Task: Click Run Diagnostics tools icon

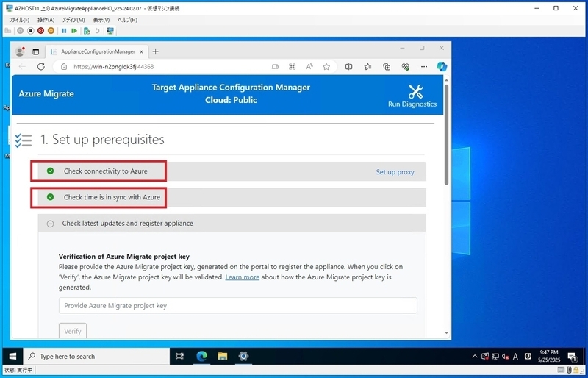Action: point(415,91)
